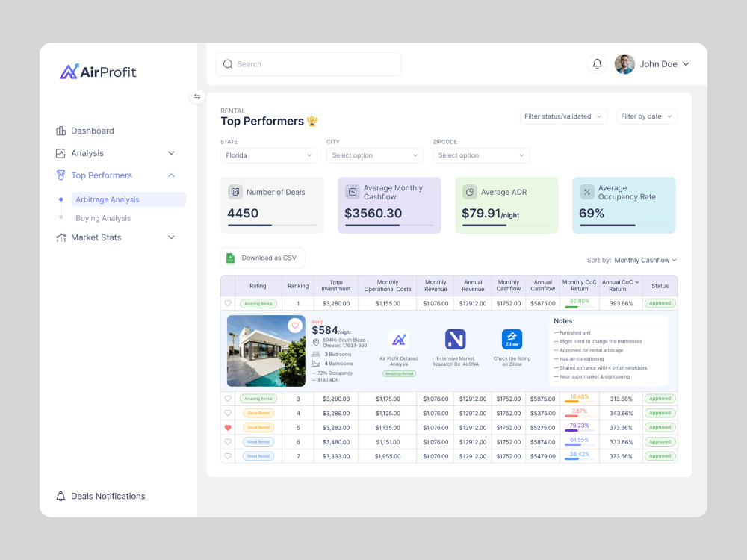Open Filter status/validated dropdown
The height and width of the screenshot is (560, 747).
[563, 116]
